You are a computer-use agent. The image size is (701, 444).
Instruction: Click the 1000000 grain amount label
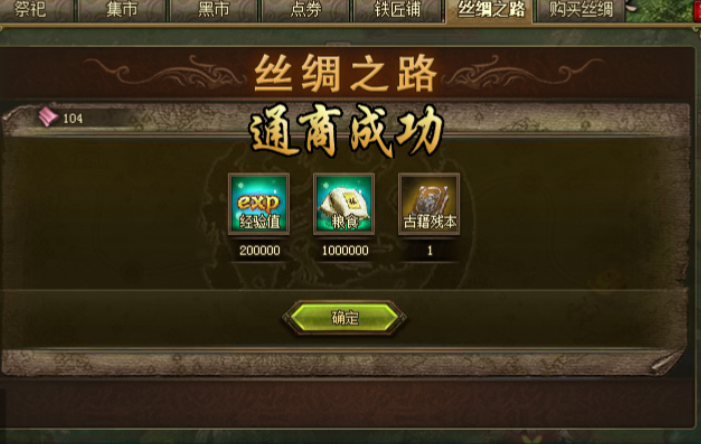point(345,250)
